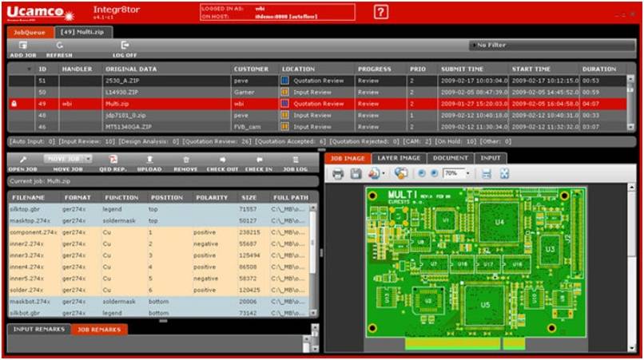The width and height of the screenshot is (644, 360).
Task: Switch to the Input Remarks tab
Action: pyautogui.click(x=39, y=329)
